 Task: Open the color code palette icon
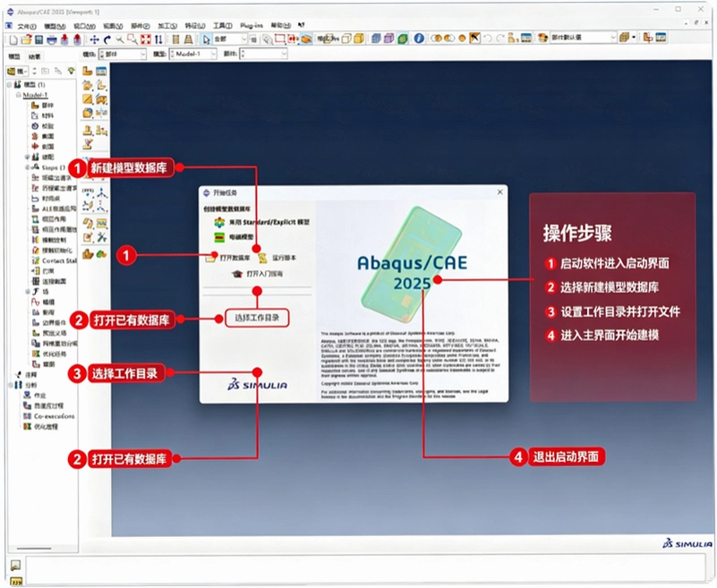pos(542,38)
